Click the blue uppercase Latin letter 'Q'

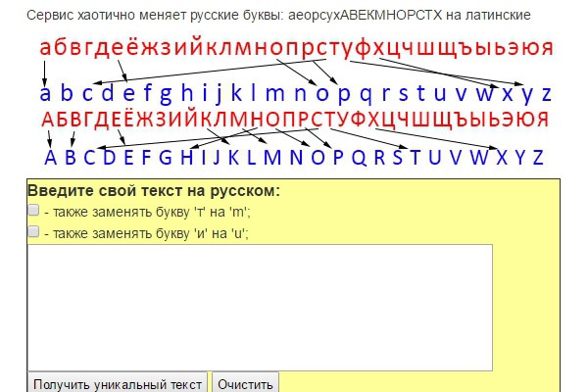point(358,158)
